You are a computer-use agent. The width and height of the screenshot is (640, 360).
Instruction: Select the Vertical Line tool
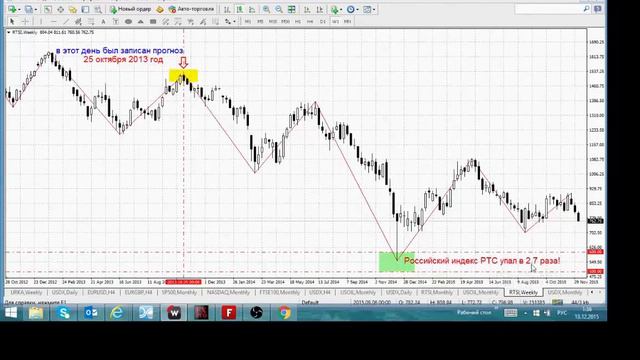[x=40, y=21]
